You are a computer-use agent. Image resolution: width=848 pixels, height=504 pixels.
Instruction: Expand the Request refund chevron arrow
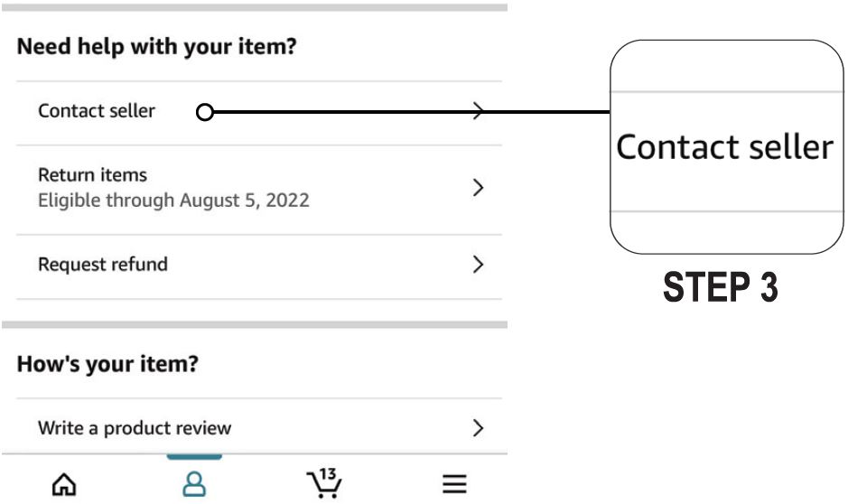pos(480,265)
